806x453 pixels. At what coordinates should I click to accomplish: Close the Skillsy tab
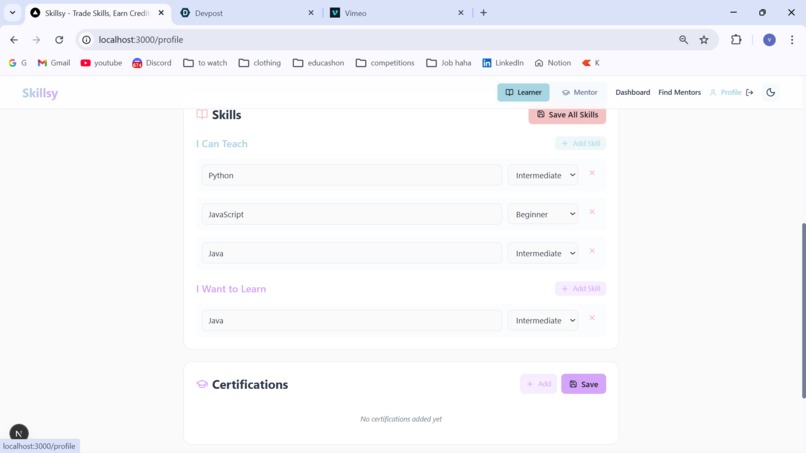coord(161,13)
